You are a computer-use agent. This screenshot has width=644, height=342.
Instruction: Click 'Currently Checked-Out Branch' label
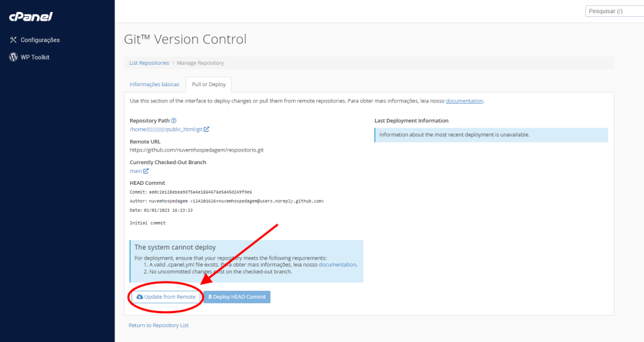tap(168, 162)
